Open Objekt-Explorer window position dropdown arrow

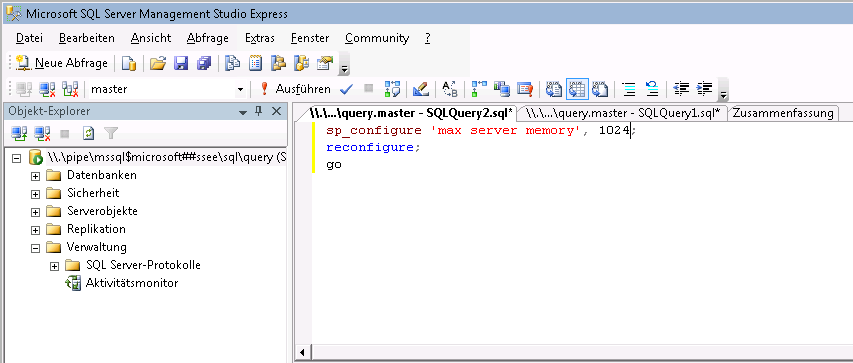(243, 112)
